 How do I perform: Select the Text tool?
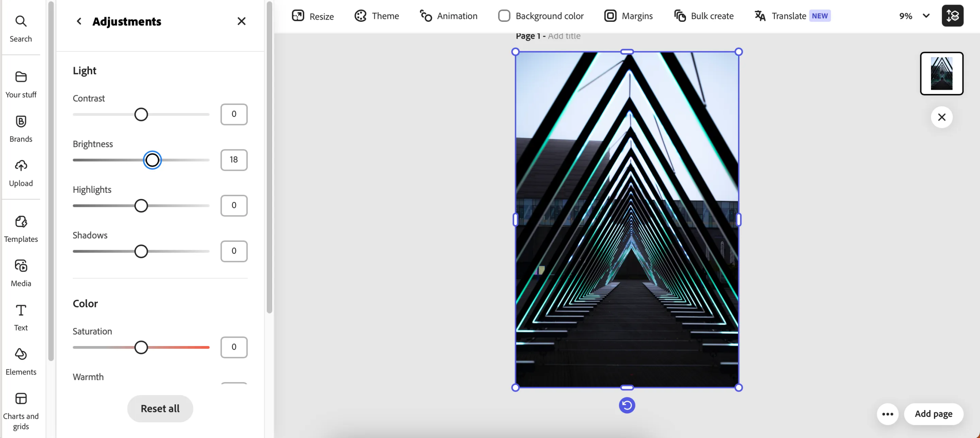tap(21, 317)
